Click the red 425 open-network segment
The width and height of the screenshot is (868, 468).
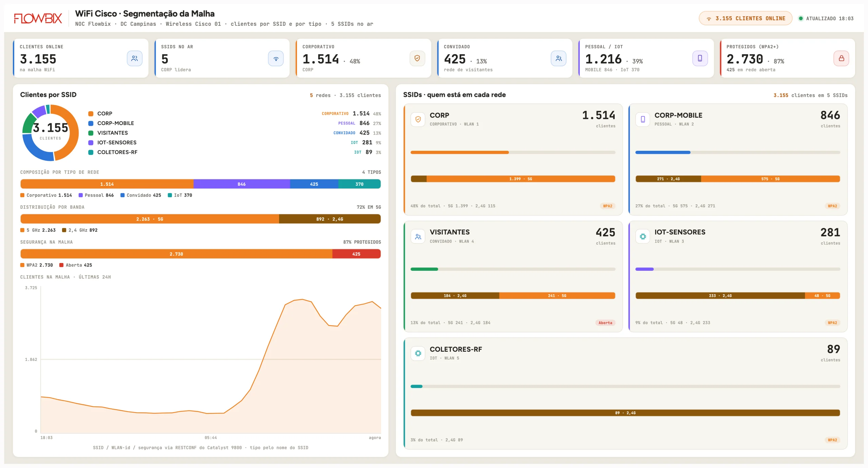(356, 254)
